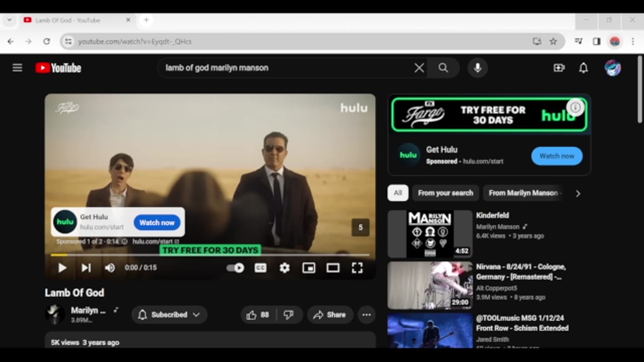Select From Marilyn Manson chip
This screenshot has width=644, height=362.
point(523,193)
